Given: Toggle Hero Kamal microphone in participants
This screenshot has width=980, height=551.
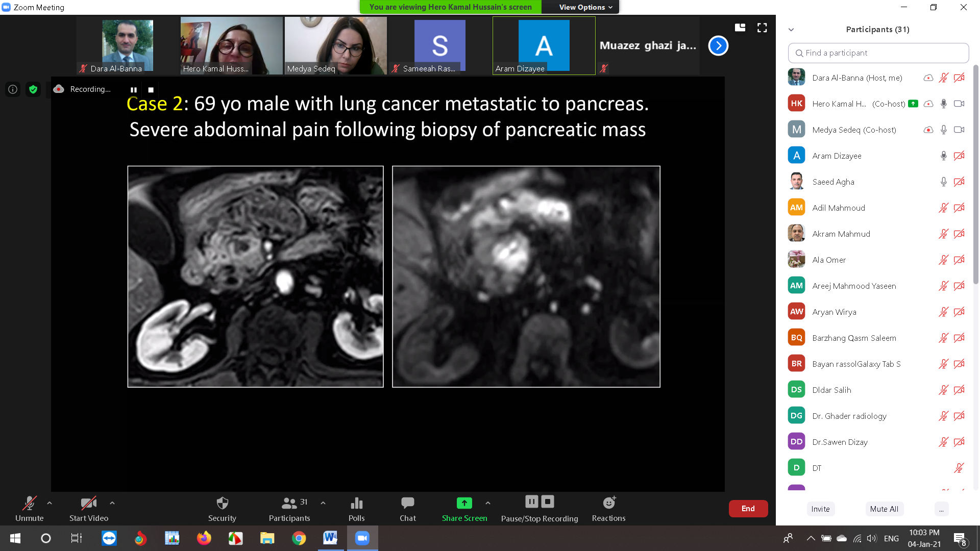Looking at the screenshot, I should tap(944, 104).
